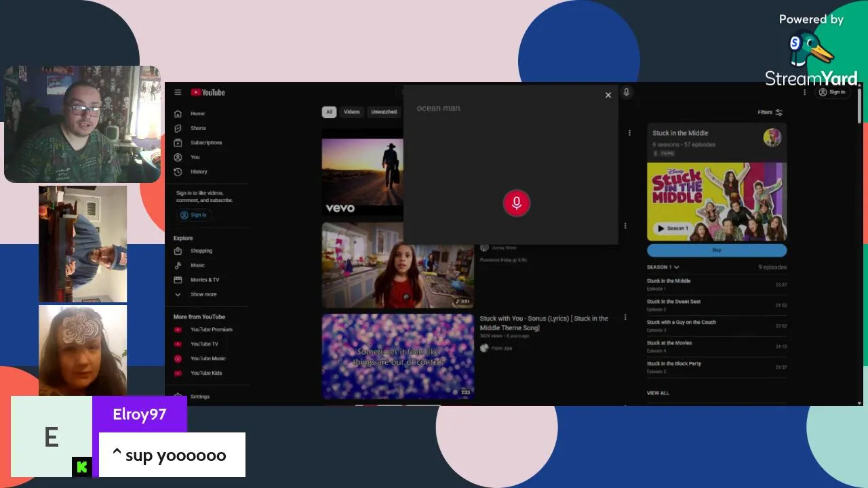Select the Unwatched filter chip
The width and height of the screenshot is (868, 488).
[384, 112]
